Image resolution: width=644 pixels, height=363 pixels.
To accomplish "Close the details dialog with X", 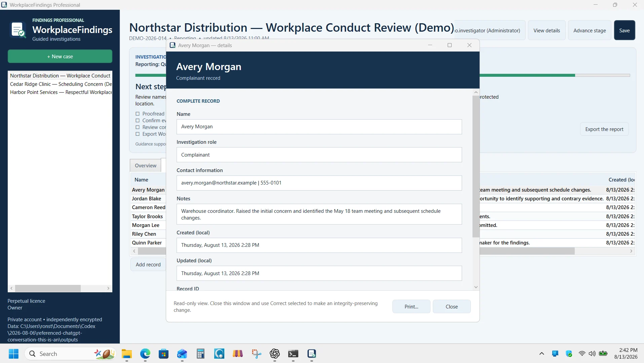I will [x=469, y=45].
